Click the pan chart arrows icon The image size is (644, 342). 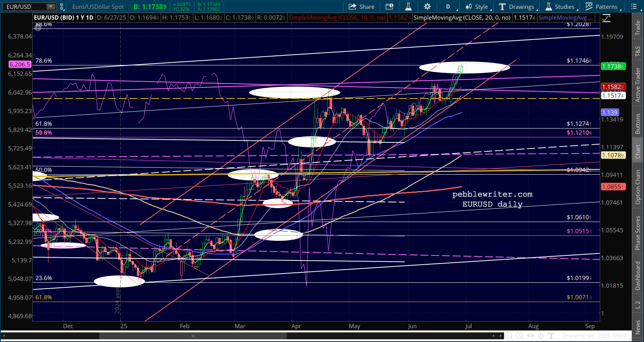(530, 336)
